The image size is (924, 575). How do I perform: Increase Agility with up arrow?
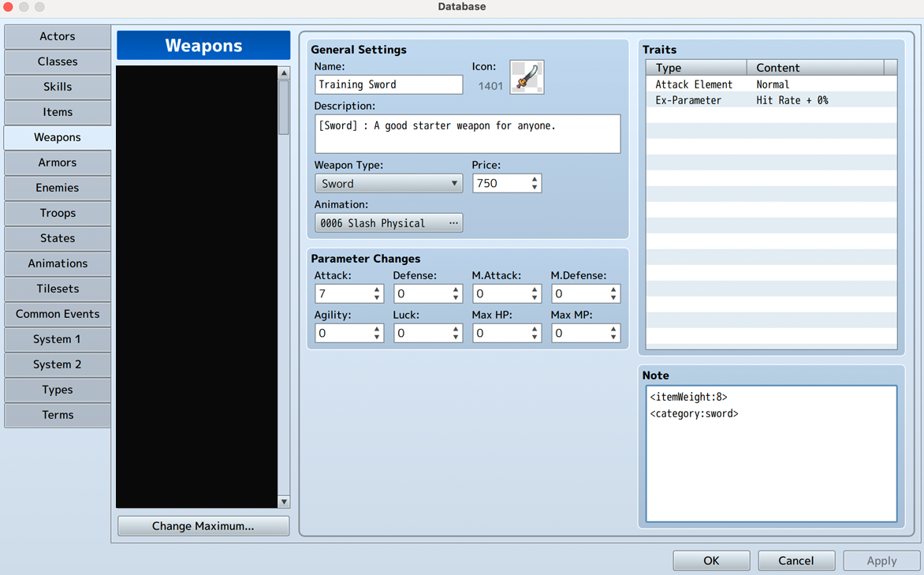tap(377, 329)
